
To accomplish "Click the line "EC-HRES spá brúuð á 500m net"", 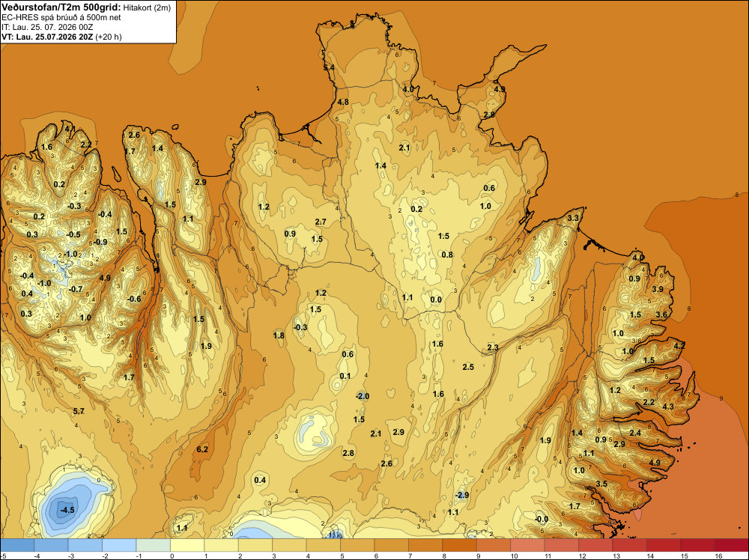I will coord(61,18).
